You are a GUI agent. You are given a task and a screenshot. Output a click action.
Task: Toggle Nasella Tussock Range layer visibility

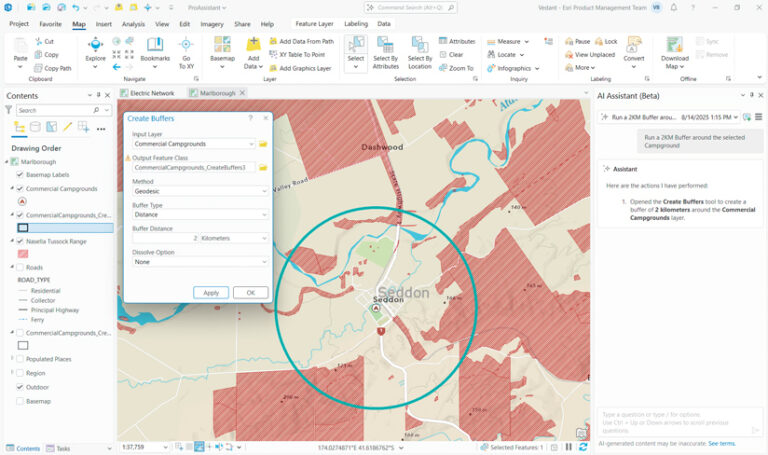coord(20,241)
